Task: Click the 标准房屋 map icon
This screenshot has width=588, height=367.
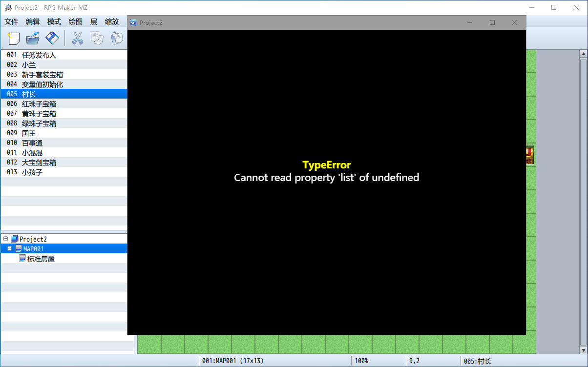Action: 22,259
